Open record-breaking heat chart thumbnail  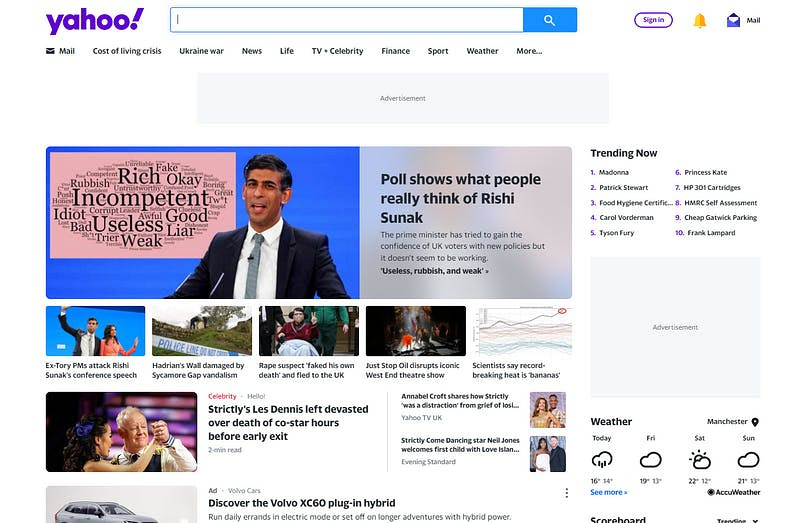point(522,331)
